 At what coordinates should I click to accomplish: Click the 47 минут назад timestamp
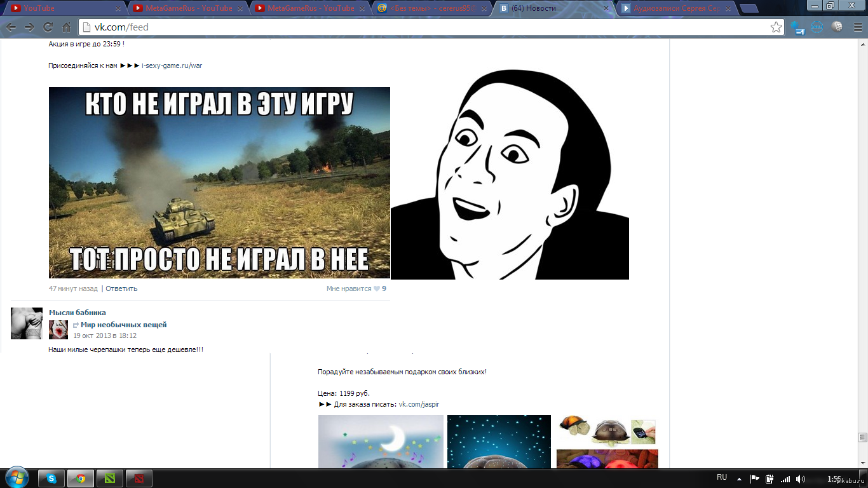pos(73,288)
